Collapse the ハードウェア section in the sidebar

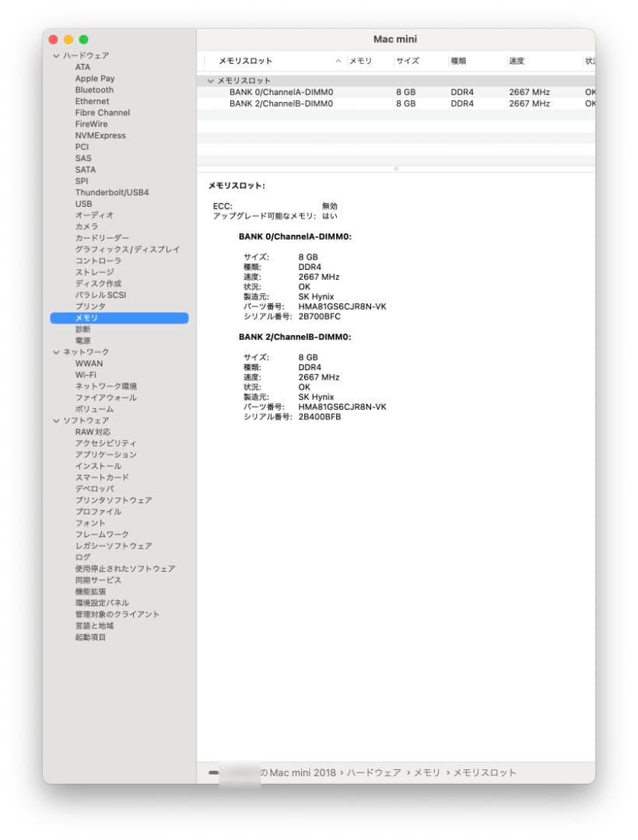pyautogui.click(x=55, y=55)
